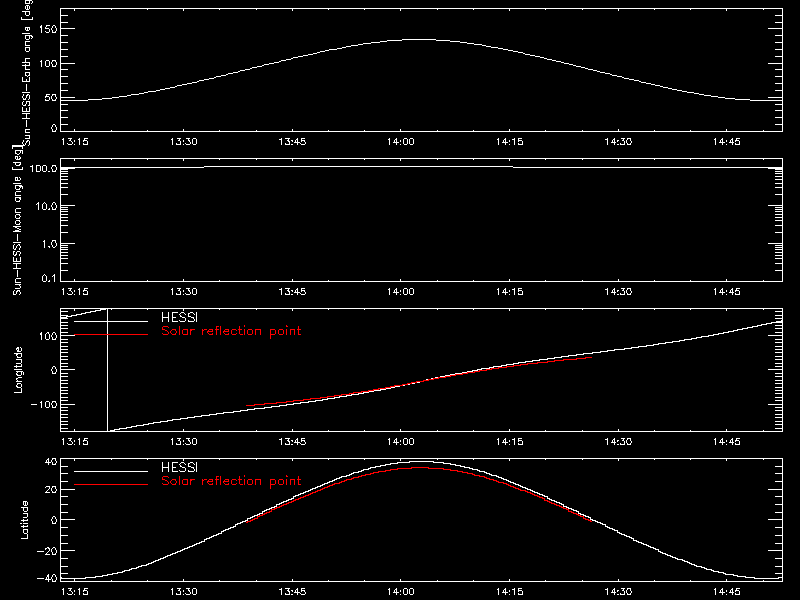
Task: Click the "-100" tick on Longitude axis
Action: (44, 404)
